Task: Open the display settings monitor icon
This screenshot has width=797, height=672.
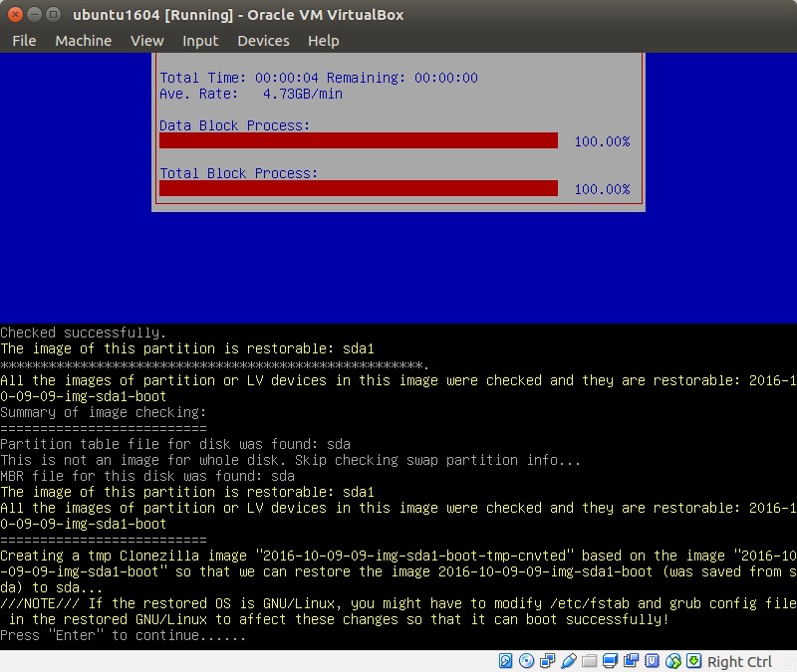Action: tap(610, 662)
